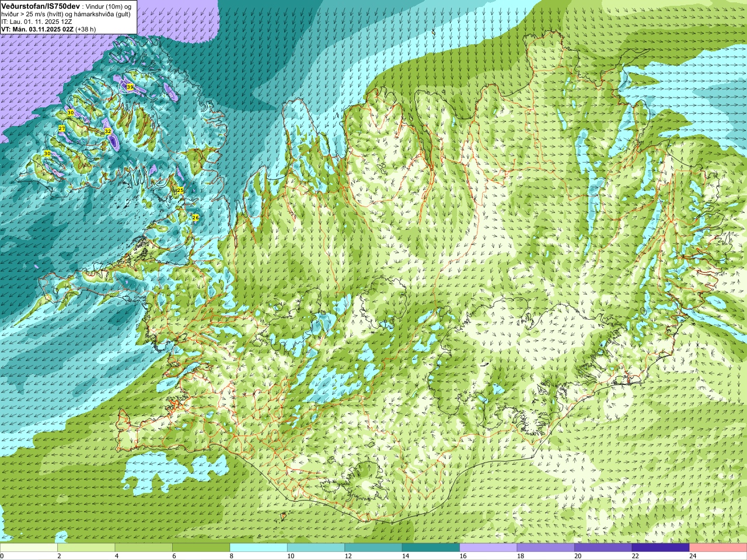Click the 'VT: Mán. 03.11.2025 02Z' valid time
747x560 pixels.
point(37,29)
